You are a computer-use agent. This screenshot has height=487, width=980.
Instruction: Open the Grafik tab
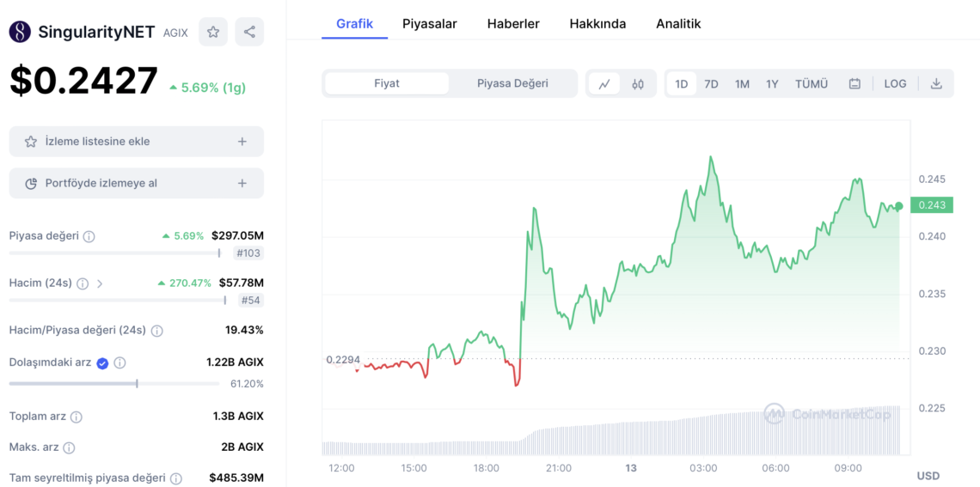(354, 24)
